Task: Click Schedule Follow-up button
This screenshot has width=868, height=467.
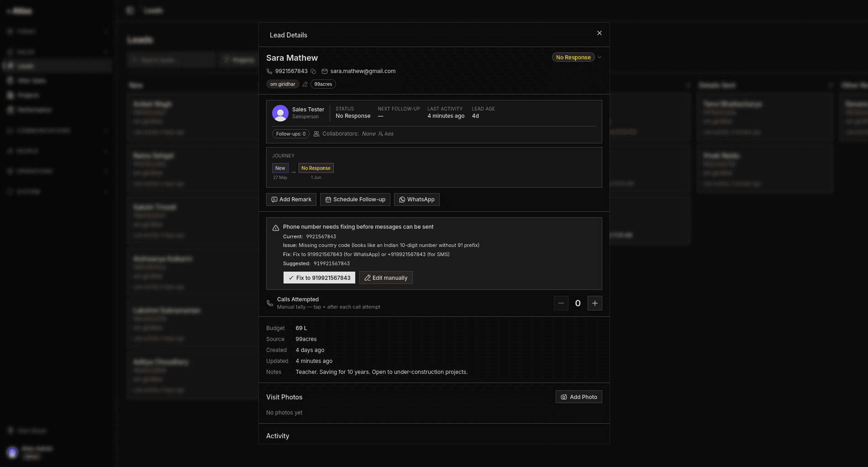Action: point(355,199)
